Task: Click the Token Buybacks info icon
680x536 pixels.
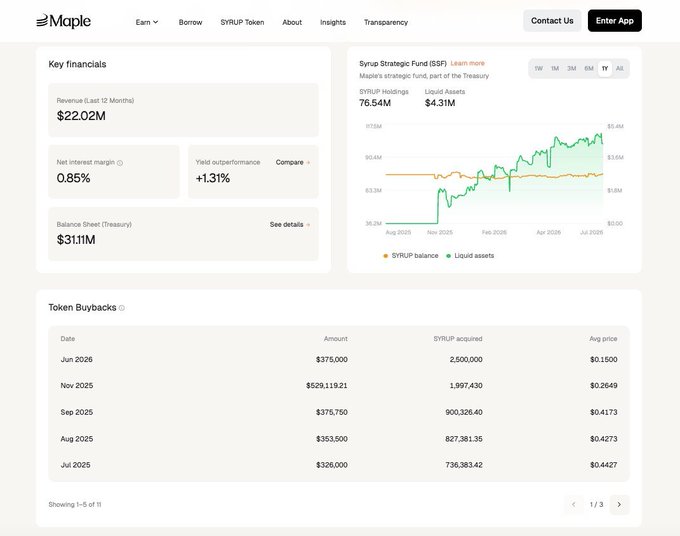Action: pyautogui.click(x=122, y=308)
